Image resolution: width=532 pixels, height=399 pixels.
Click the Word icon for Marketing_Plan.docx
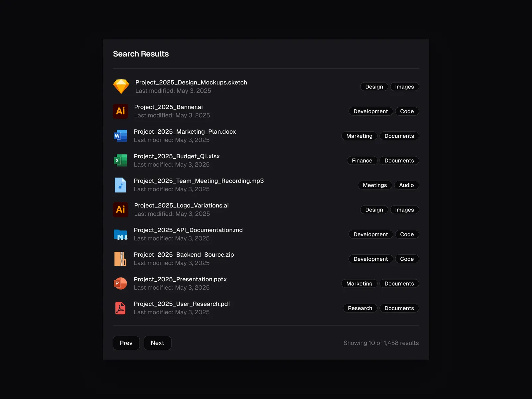[120, 136]
